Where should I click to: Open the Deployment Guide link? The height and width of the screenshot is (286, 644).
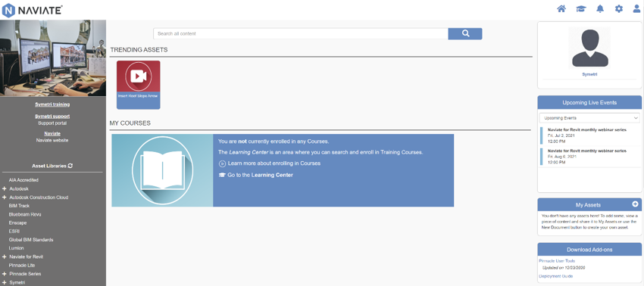[555, 276]
